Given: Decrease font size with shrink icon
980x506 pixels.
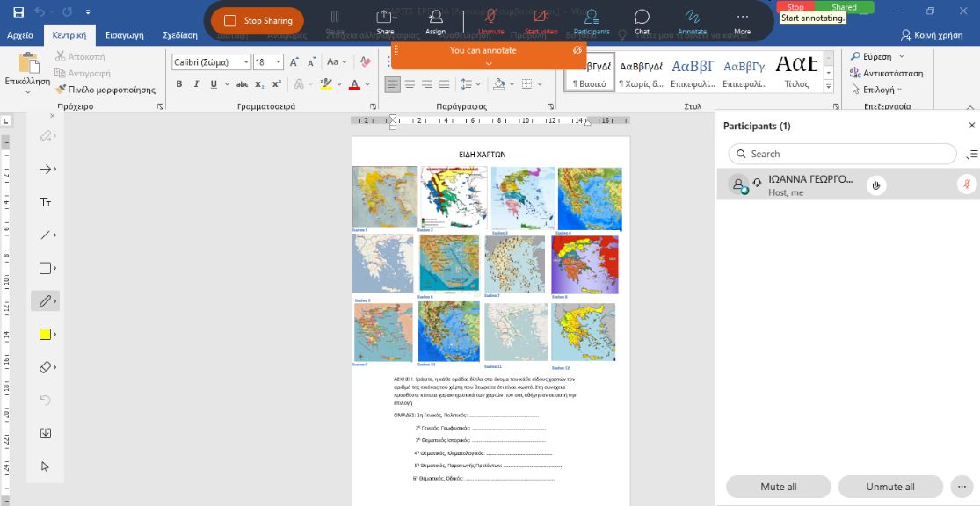Looking at the screenshot, I should pos(311,61).
